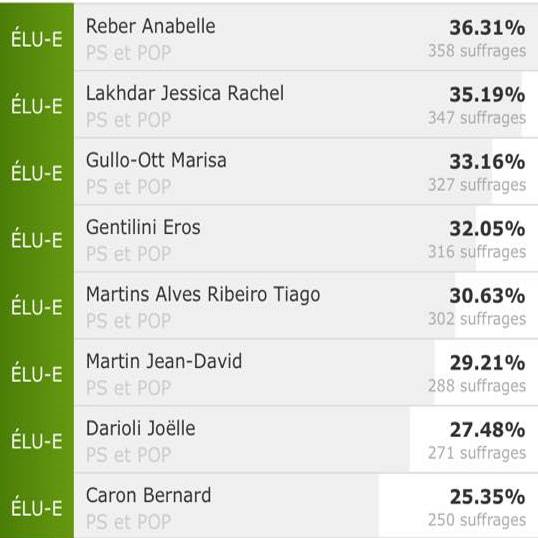Viewport: 538px width, 538px height.
Task: Select the 288 suffrages count text
Action: pos(477,386)
